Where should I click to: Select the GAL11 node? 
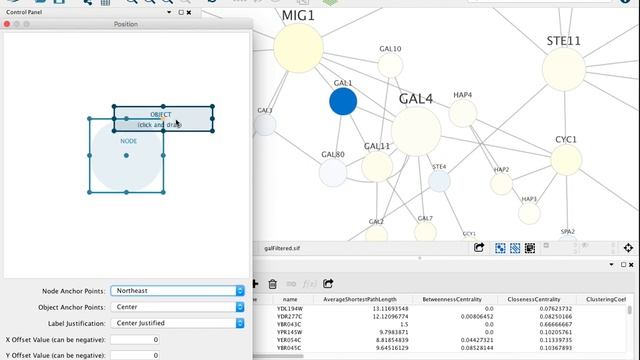tap(377, 166)
